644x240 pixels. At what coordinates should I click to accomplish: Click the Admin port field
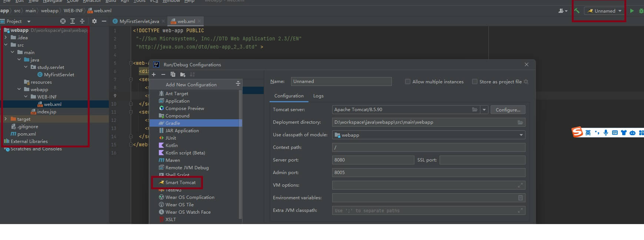428,173
